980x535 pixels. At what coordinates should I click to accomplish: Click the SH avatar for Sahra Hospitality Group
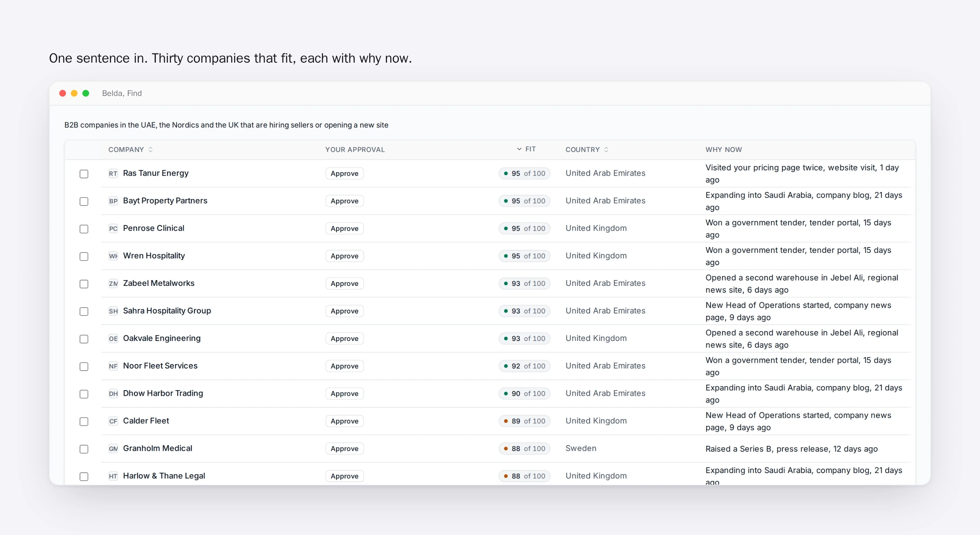[x=113, y=311]
